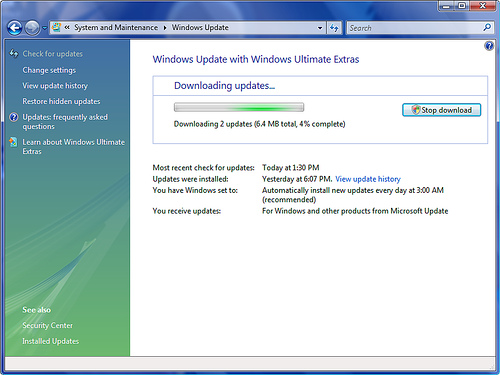
Task: Click the Back navigation arrow button
Action: click(x=15, y=28)
